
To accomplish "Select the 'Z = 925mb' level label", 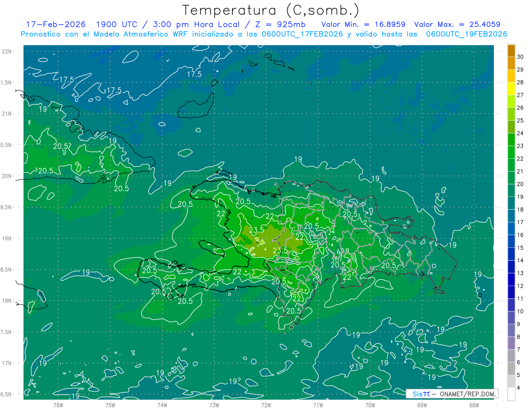I will coord(280,24).
